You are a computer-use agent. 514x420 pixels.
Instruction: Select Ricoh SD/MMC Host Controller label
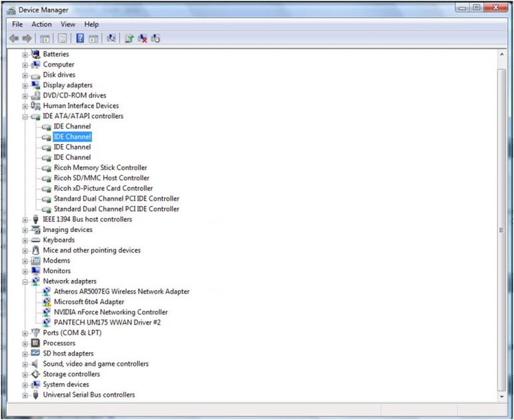pos(101,178)
